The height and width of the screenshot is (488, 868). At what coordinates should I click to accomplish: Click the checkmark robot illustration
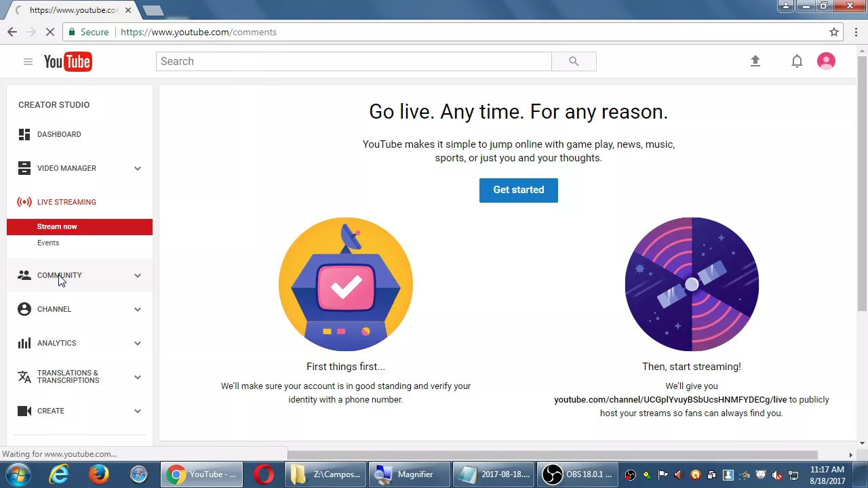346,284
